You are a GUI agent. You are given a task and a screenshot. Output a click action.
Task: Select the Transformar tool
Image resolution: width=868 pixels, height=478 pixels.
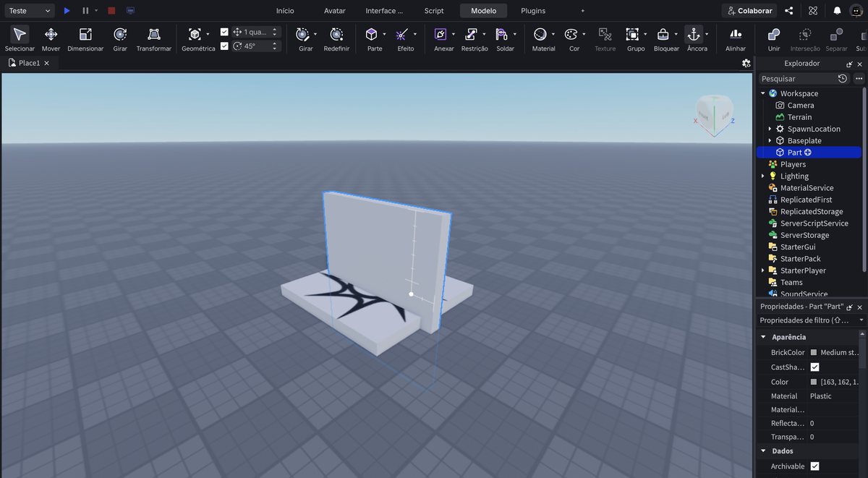click(154, 34)
